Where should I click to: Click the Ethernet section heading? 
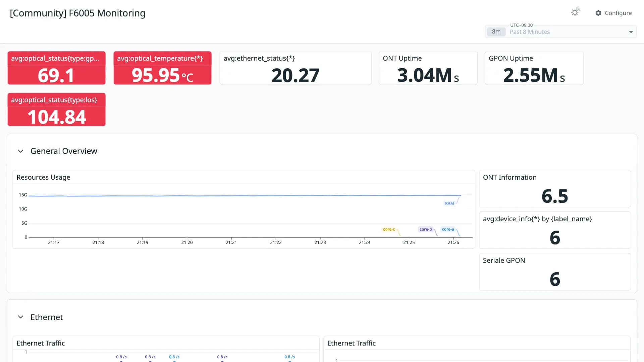[x=47, y=317]
